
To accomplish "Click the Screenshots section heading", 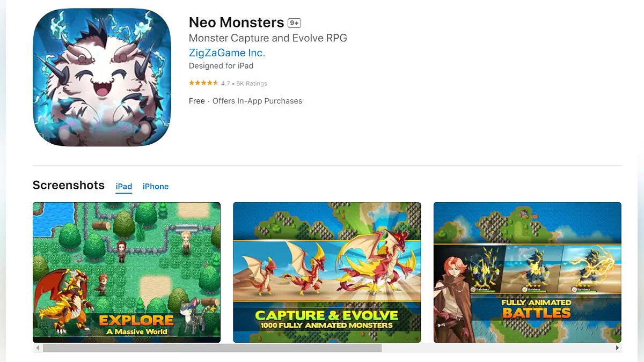I will pos(69,185).
